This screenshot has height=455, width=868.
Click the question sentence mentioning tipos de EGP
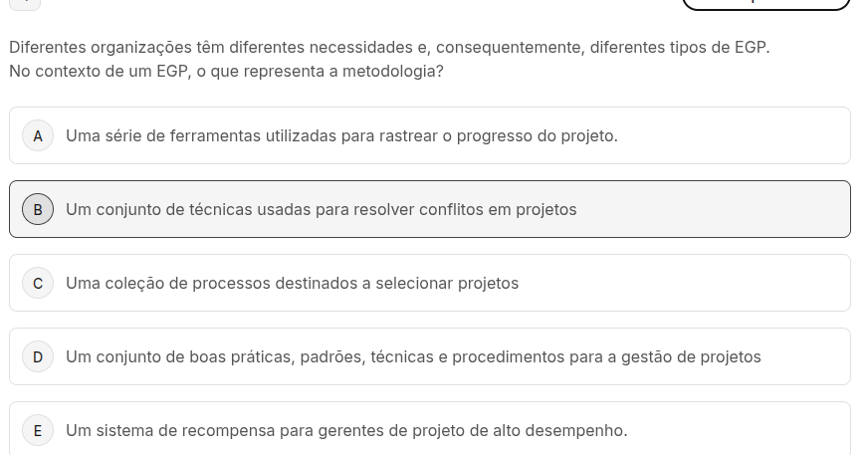389,48
